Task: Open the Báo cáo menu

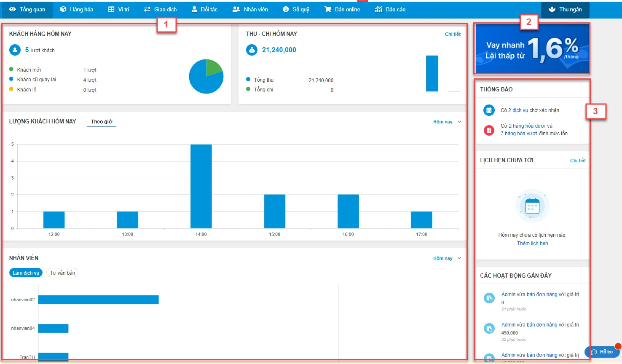Action: 390,9
